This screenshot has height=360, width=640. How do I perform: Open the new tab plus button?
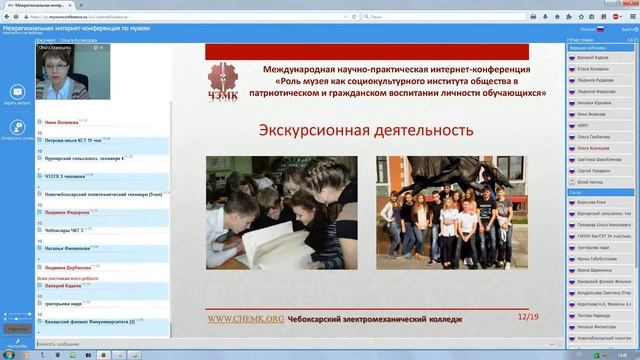click(x=81, y=5)
